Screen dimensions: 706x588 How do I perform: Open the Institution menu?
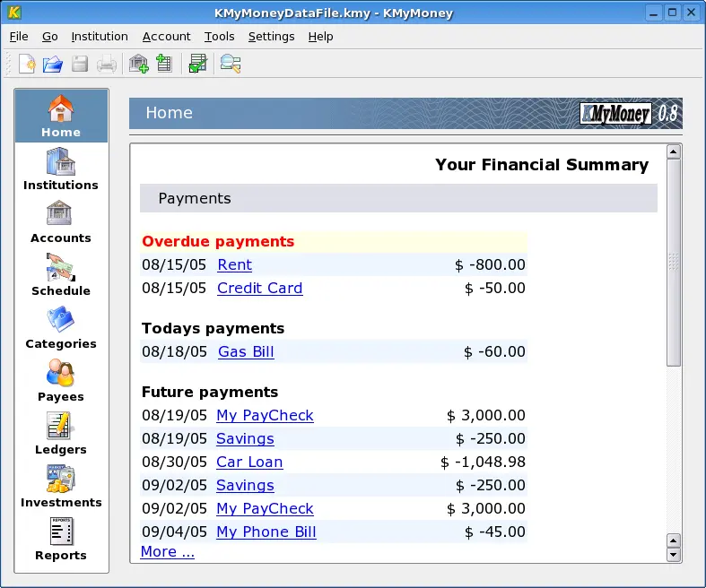(100, 37)
